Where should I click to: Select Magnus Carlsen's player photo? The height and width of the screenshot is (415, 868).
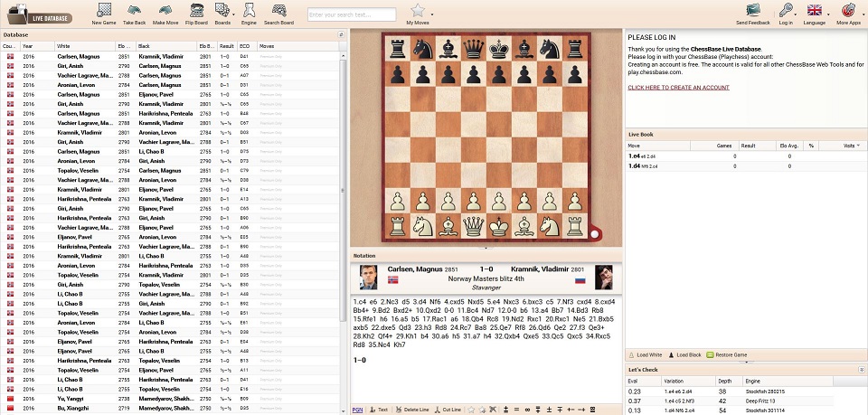368,278
